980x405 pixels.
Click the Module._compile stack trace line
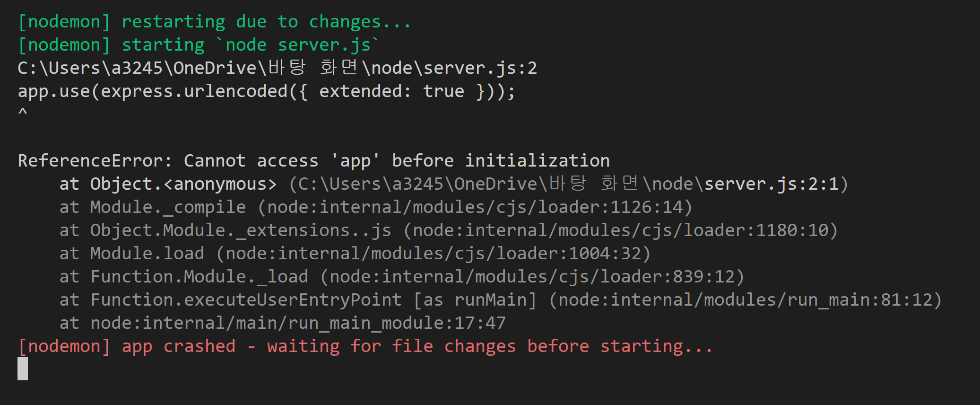pyautogui.click(x=376, y=207)
